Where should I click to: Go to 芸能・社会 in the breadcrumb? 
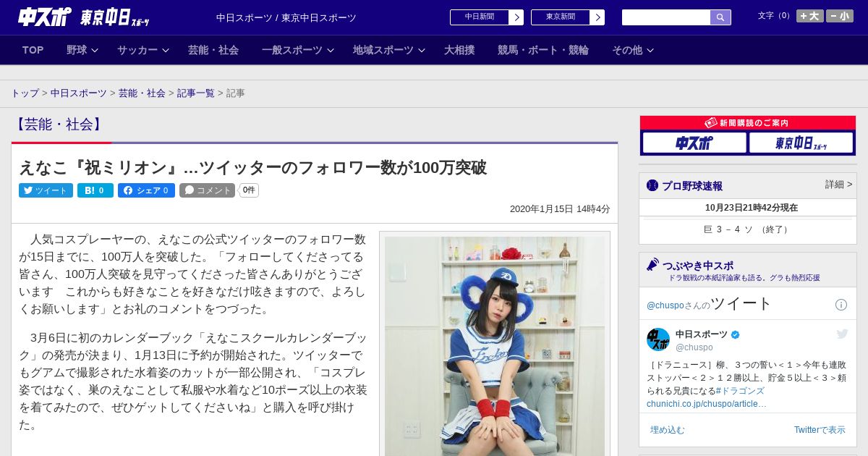(142, 93)
